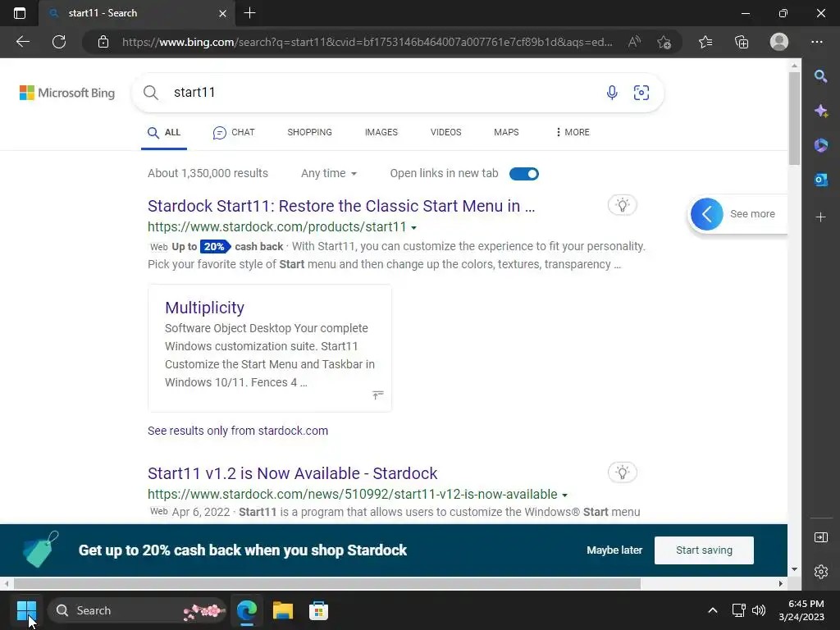
Task: Switch to the CHAT tab
Action: [234, 132]
